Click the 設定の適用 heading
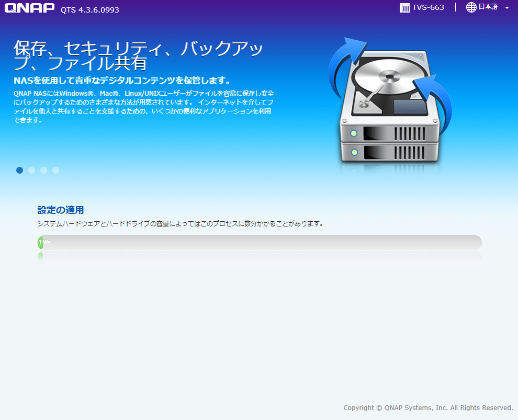 [61, 210]
